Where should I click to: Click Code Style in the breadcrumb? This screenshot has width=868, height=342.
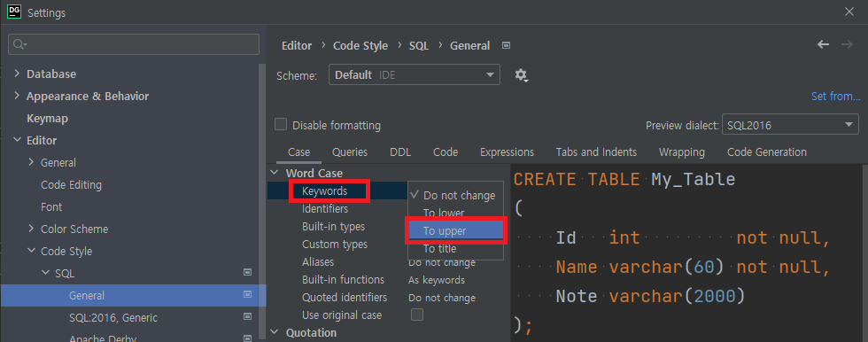pos(360,45)
